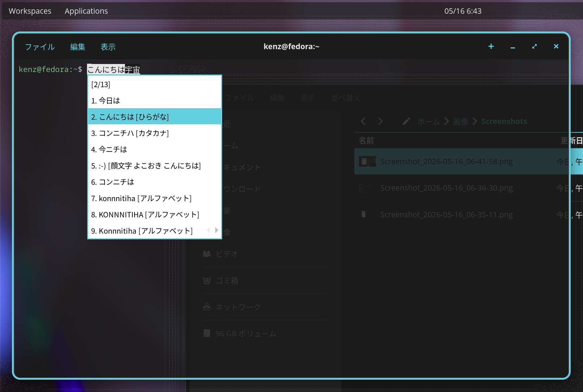583x392 pixels.
Task: Maximize the terminal using the expand arrows icon
Action: 535,46
